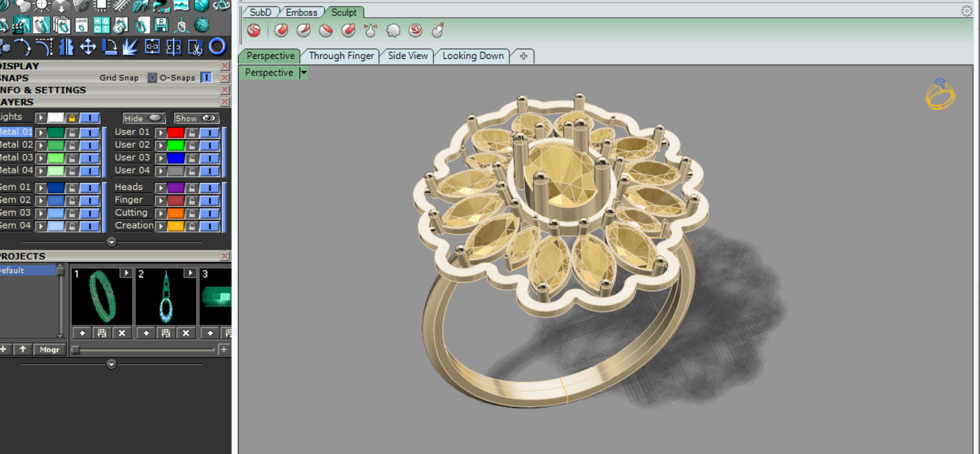Unlock the Lights layer padlock
980x454 pixels.
[x=72, y=118]
